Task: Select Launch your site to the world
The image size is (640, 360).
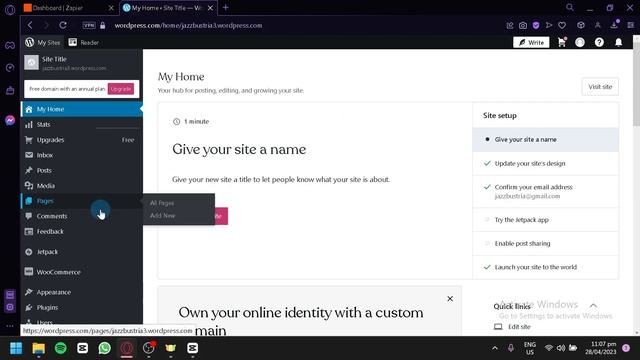Action: (545, 267)
